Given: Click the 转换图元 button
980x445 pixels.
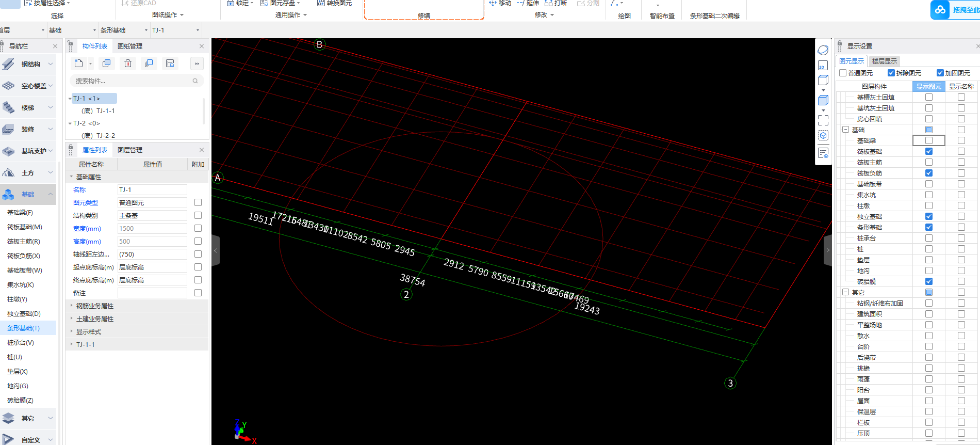Looking at the screenshot, I should pyautogui.click(x=335, y=3).
